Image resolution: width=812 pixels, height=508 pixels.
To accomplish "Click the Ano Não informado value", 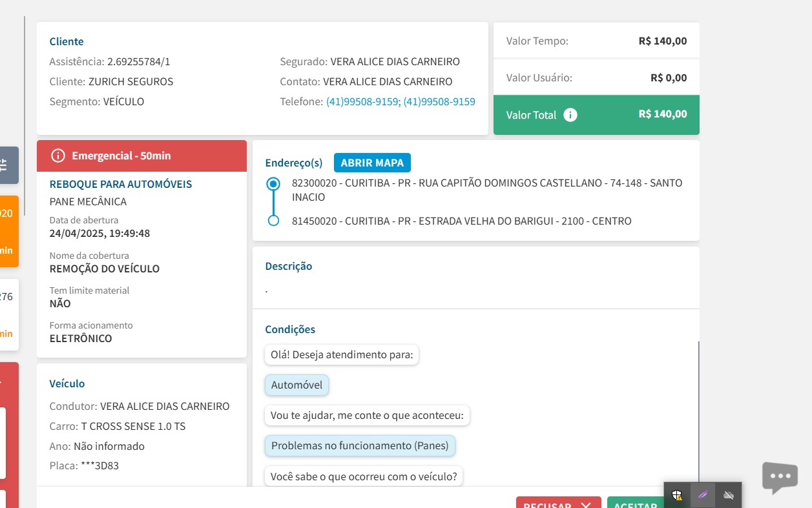I will tap(109, 446).
